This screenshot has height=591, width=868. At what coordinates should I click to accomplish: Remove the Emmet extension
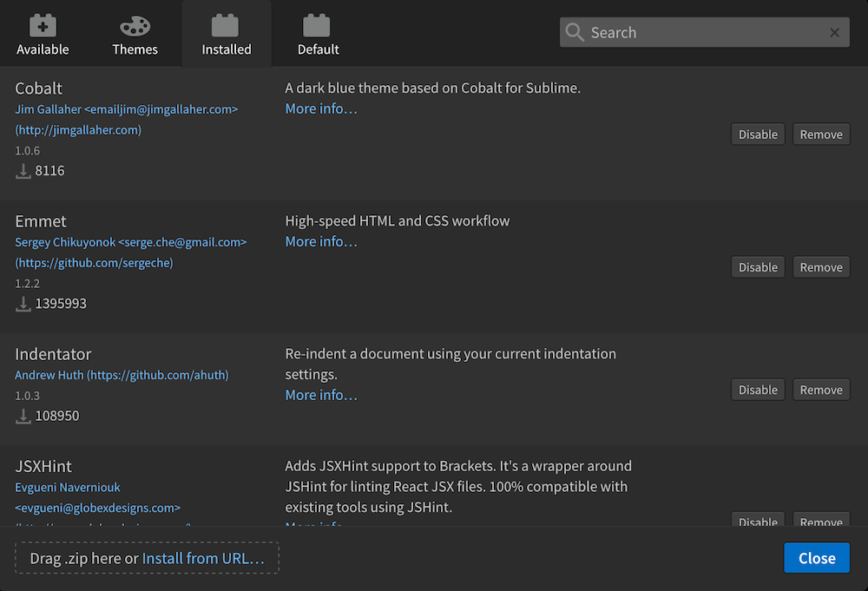point(821,267)
